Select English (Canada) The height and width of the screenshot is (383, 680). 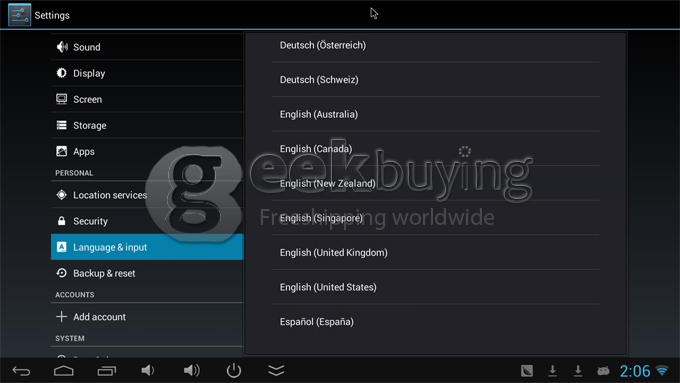[x=435, y=149]
